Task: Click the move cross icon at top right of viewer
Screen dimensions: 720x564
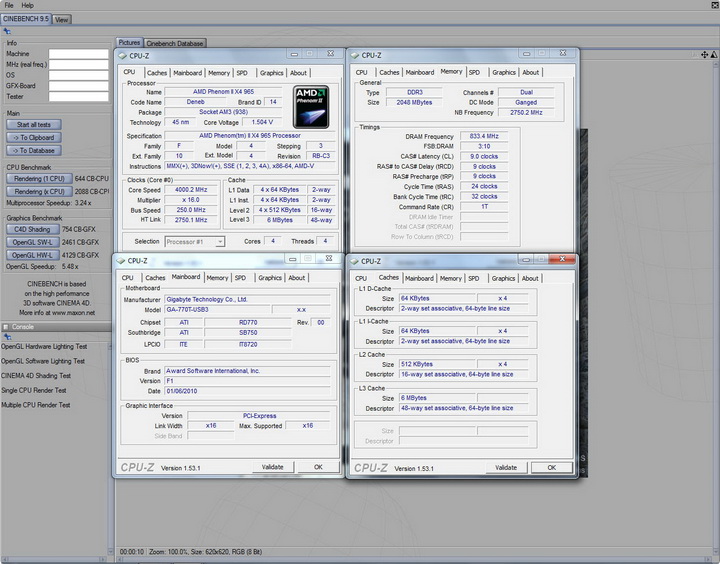Action: point(704,55)
